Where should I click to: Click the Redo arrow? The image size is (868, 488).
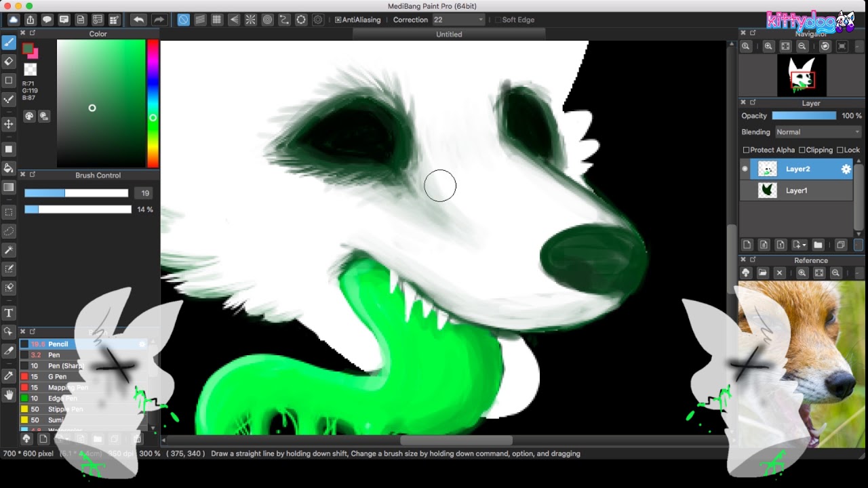(x=159, y=20)
